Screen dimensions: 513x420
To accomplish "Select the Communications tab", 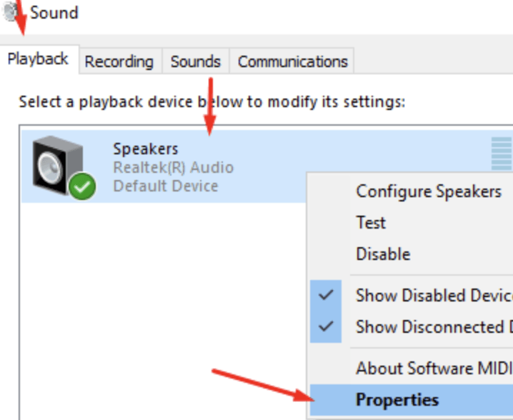I will [x=292, y=61].
